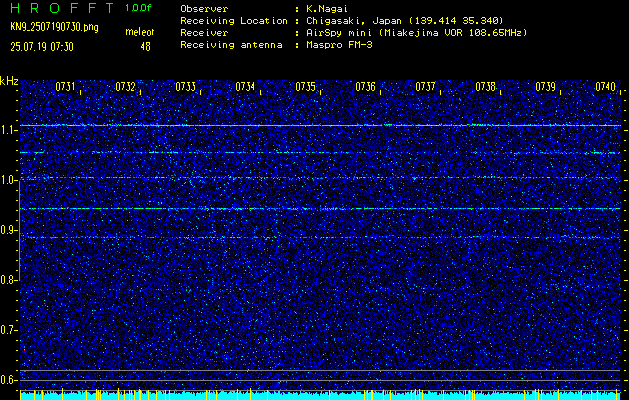Click the 1.0 kHz axis label

(7, 181)
